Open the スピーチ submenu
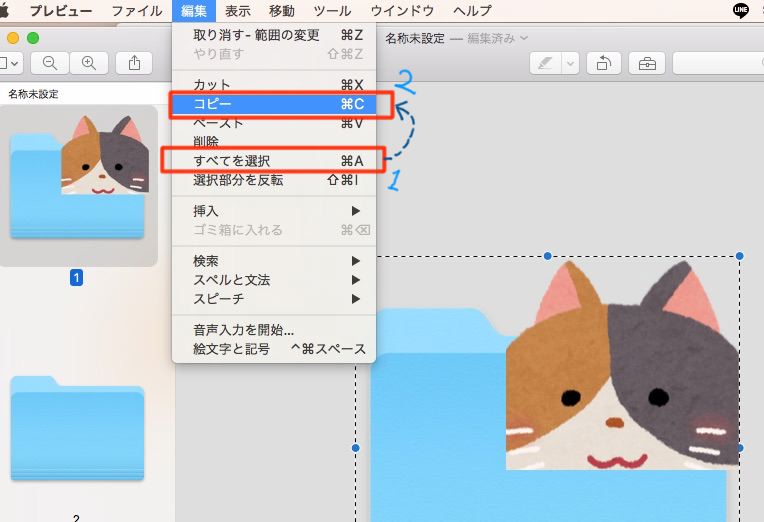764x522 pixels. (274, 298)
